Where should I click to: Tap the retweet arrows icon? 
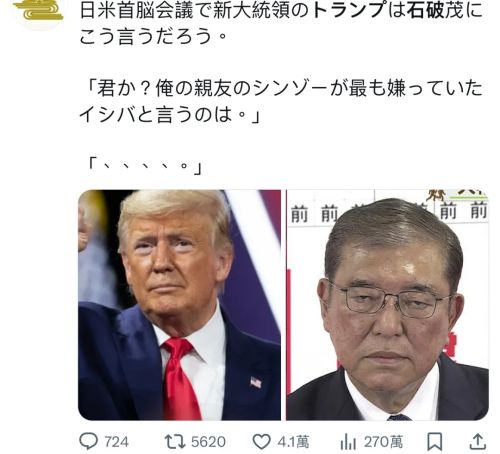[175, 441]
